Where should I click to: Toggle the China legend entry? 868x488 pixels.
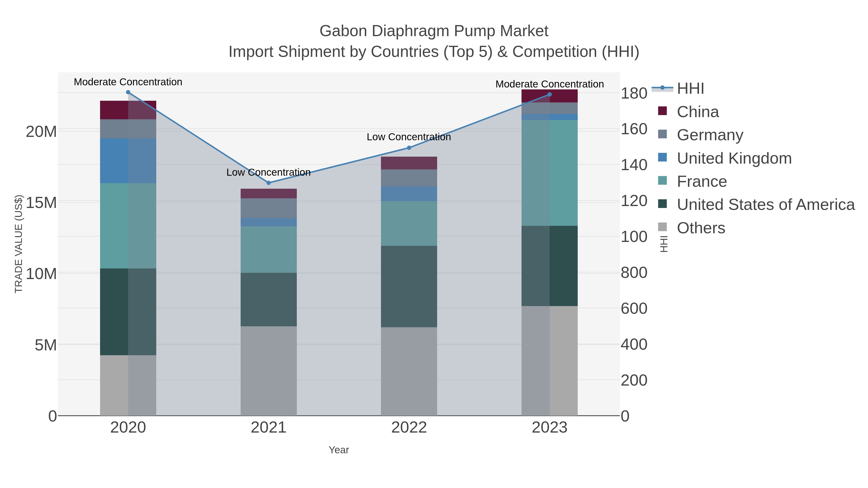click(688, 112)
